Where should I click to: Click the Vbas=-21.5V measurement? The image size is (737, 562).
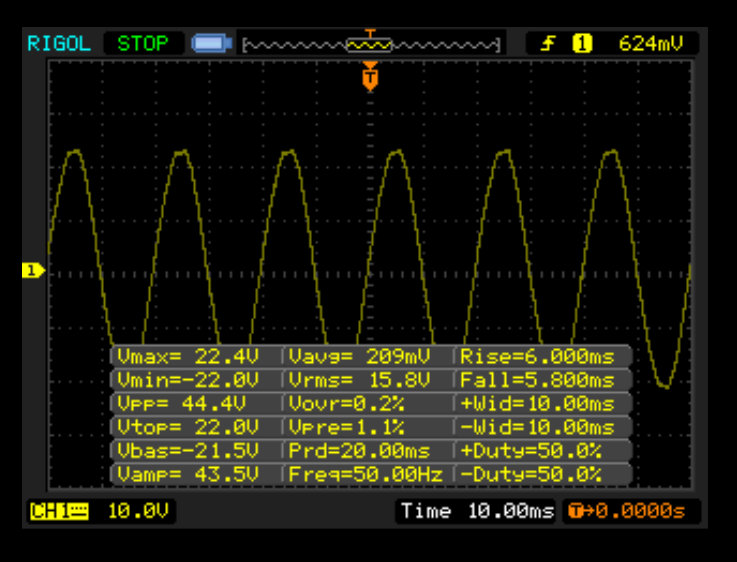click(188, 451)
